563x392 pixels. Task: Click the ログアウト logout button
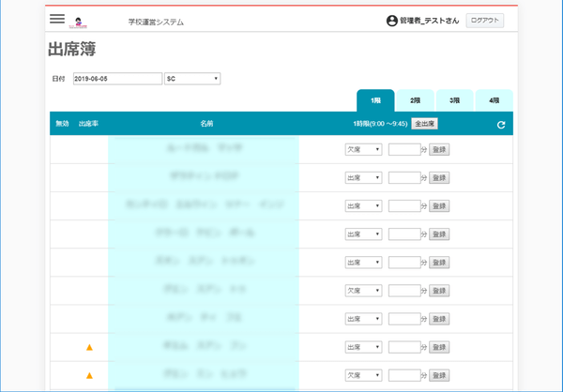pos(485,21)
